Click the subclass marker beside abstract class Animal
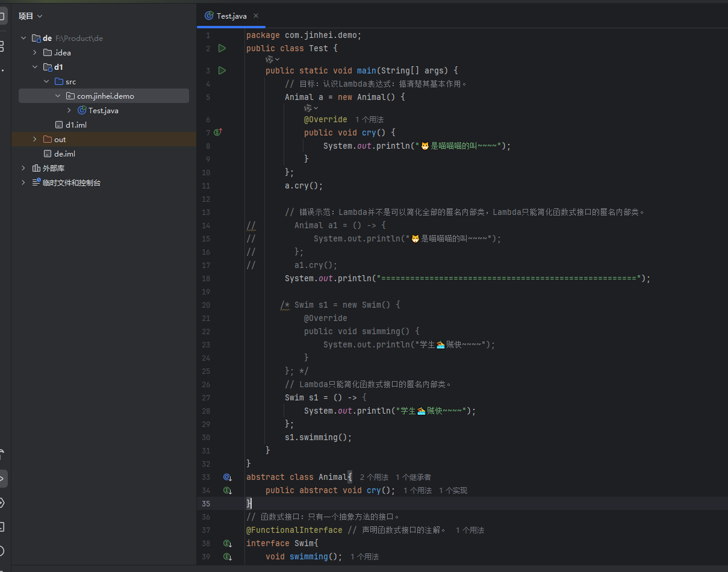This screenshot has height=572, width=728. [227, 477]
